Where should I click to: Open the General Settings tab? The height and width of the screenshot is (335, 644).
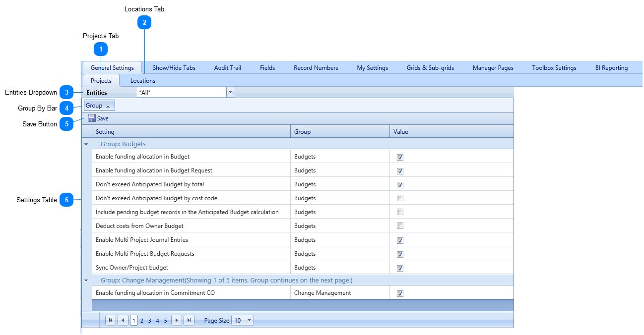[112, 68]
